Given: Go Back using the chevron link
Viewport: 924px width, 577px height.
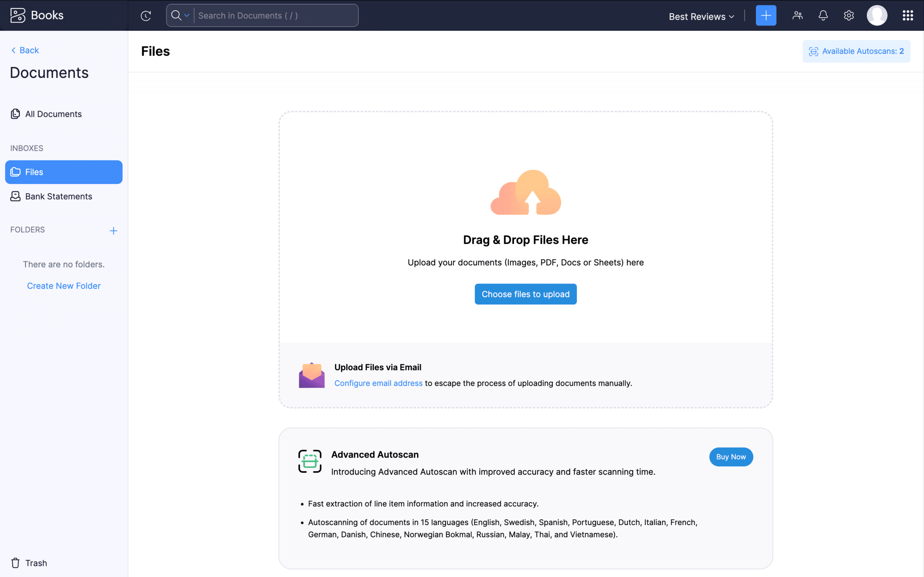Looking at the screenshot, I should (x=25, y=50).
